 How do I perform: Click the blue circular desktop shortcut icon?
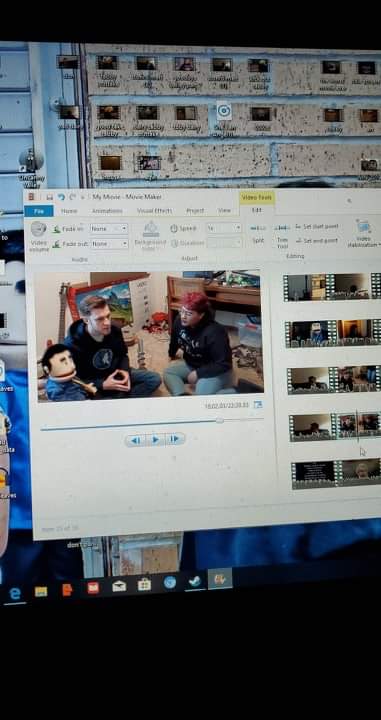[224, 111]
